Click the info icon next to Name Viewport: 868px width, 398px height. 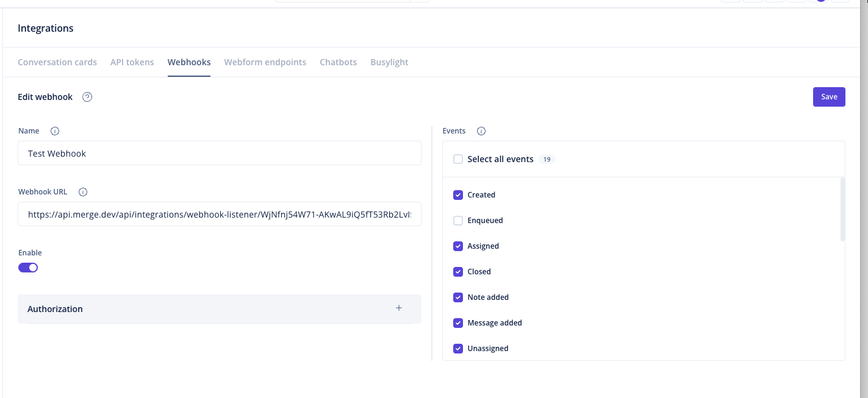pyautogui.click(x=55, y=131)
